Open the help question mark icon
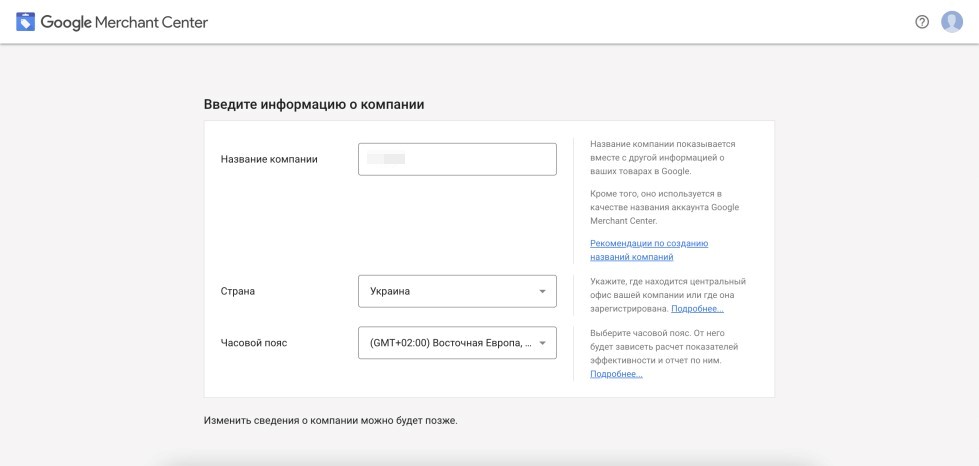This screenshot has height=466, width=979. coord(922,22)
